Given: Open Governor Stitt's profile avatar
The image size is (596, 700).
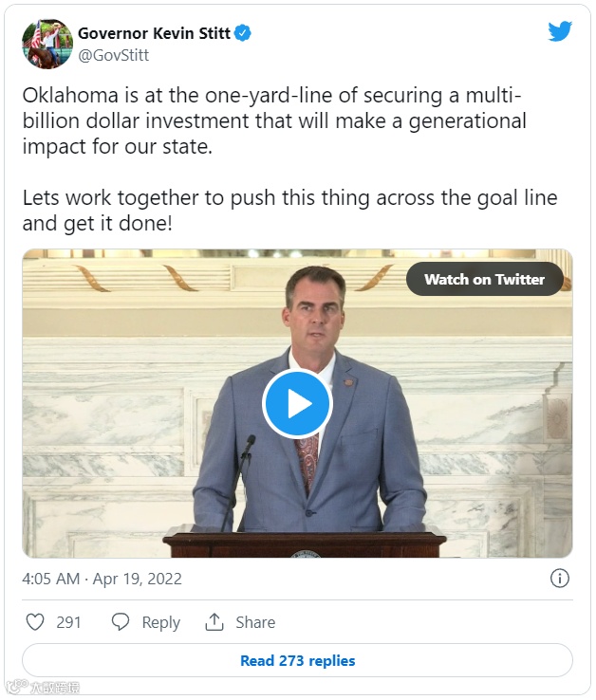Looking at the screenshot, I should click(x=47, y=44).
